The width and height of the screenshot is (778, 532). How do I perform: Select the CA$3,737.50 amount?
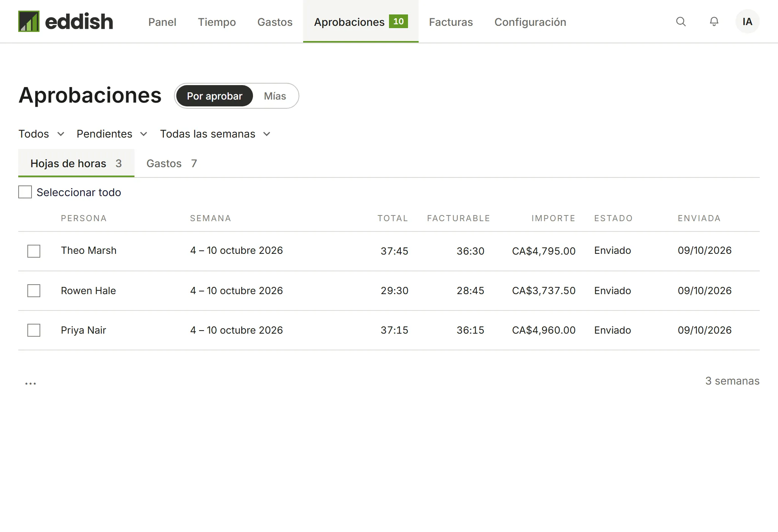[544, 291]
